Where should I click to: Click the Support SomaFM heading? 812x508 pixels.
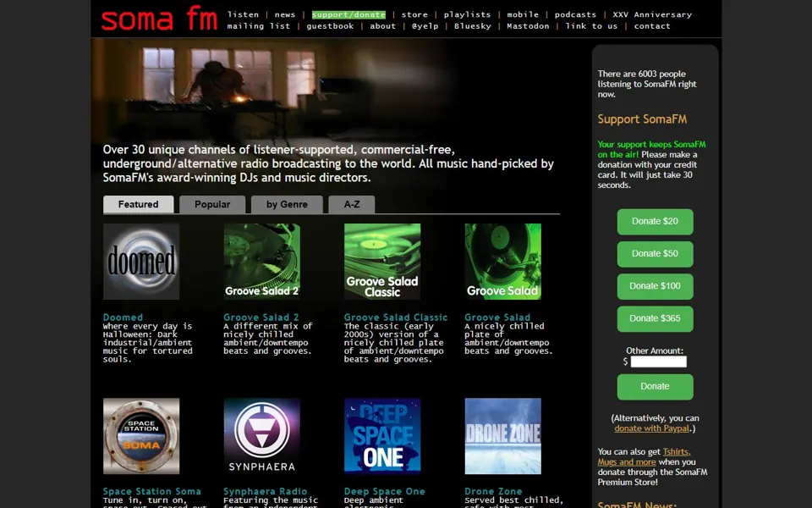coord(642,119)
